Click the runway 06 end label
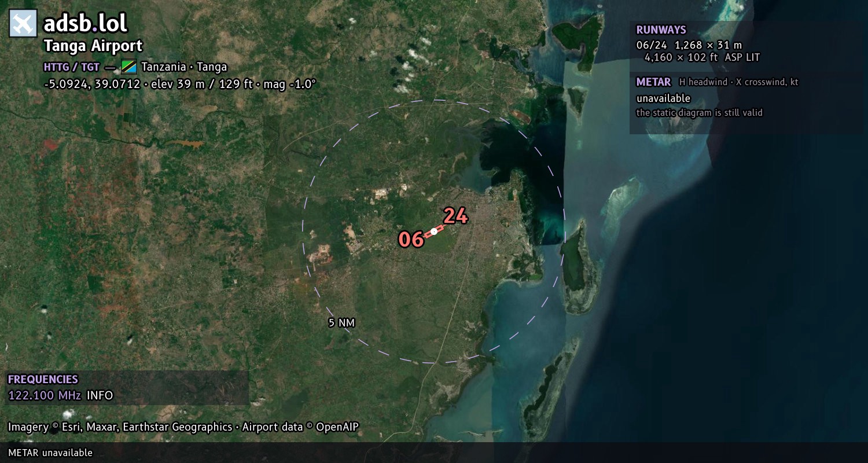868x463 pixels. [411, 239]
